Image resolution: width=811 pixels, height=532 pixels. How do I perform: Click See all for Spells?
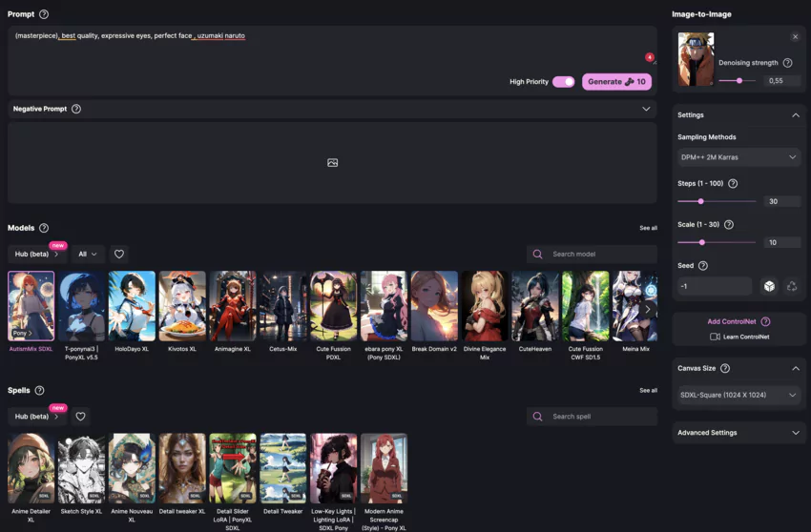[648, 390]
